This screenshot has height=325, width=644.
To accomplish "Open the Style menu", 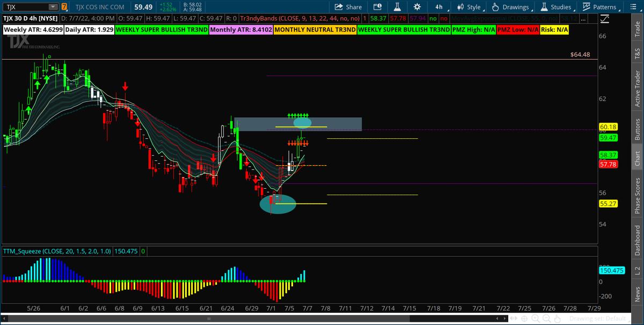I will click(x=470, y=7).
